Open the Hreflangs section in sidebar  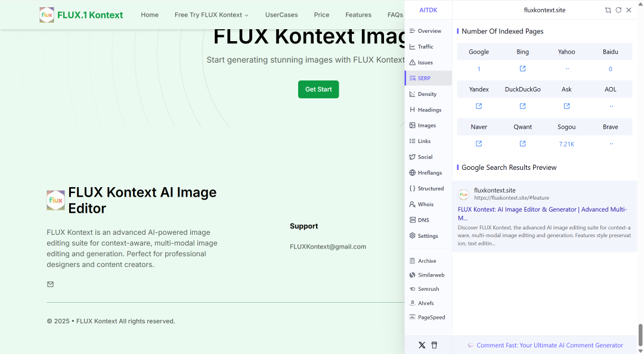(x=428, y=173)
